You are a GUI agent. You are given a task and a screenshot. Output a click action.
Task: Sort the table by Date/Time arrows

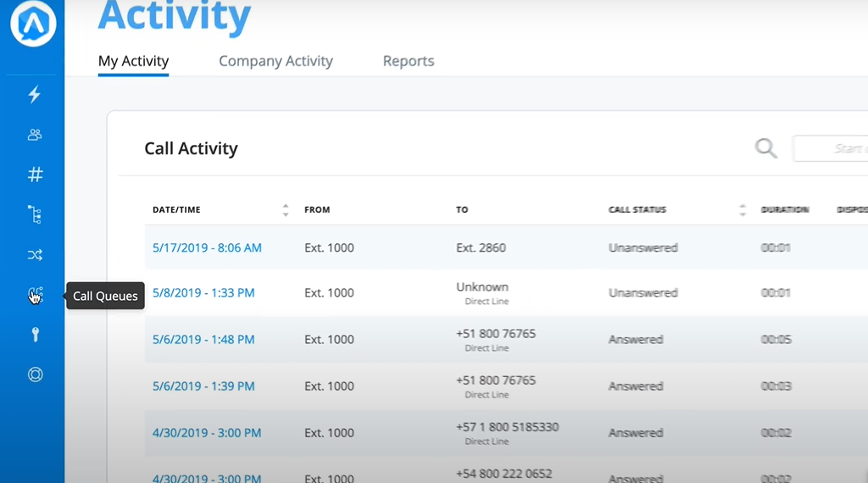pos(286,210)
